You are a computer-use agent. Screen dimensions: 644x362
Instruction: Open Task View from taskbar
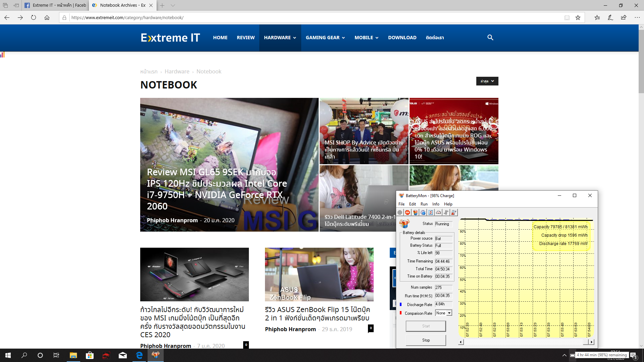pos(56,355)
